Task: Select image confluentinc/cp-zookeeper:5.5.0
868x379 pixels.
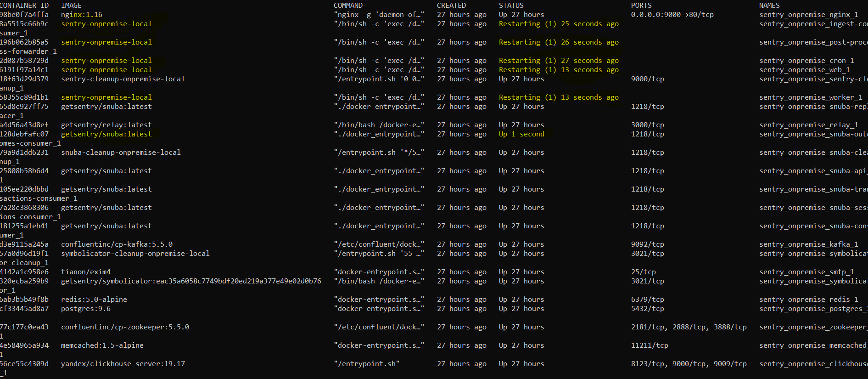Action: pyautogui.click(x=125, y=327)
